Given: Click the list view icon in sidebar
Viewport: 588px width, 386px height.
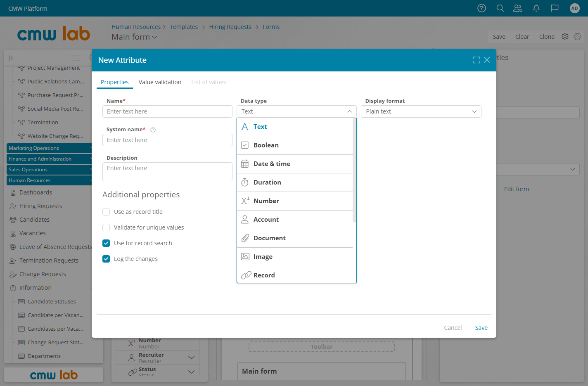Looking at the screenshot, I should pyautogui.click(x=76, y=58).
